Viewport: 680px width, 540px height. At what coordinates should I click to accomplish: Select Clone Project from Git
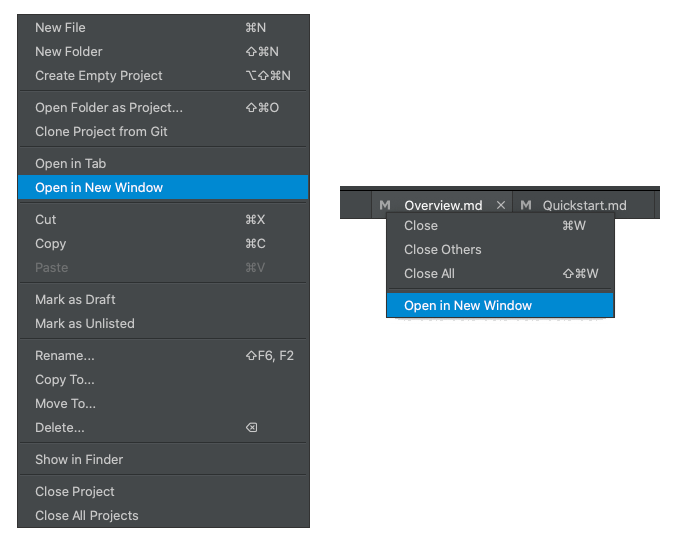coord(101,132)
